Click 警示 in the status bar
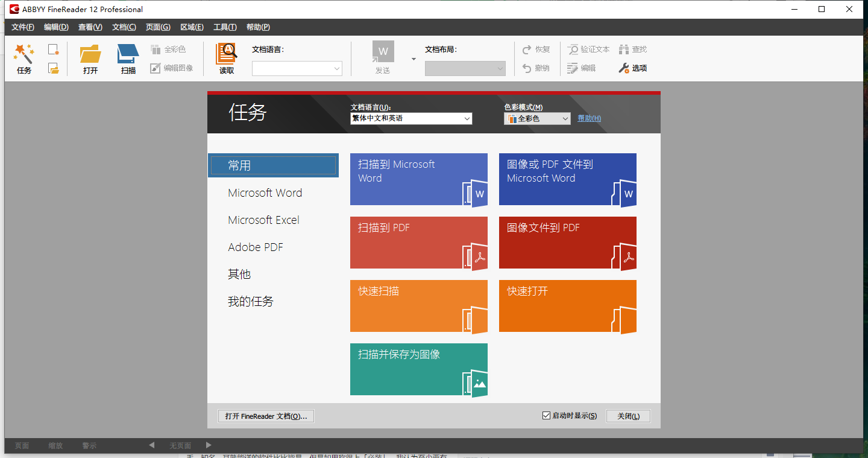 pyautogui.click(x=89, y=445)
